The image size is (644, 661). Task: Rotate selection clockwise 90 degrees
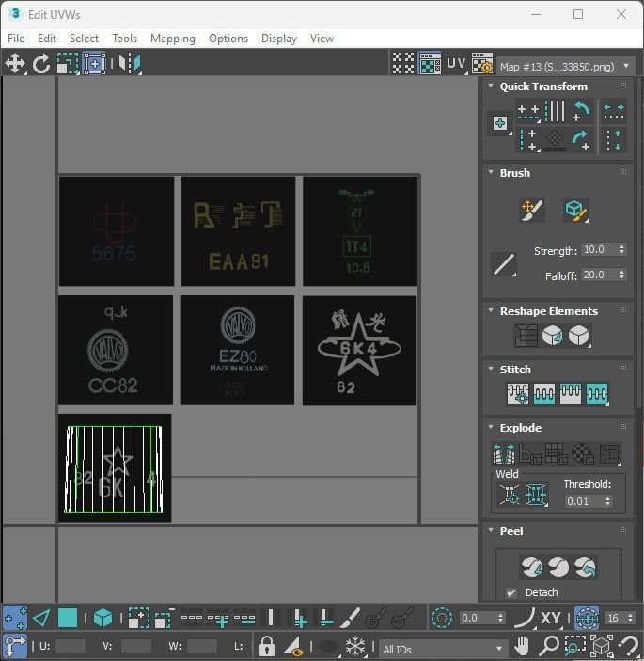pos(581,140)
